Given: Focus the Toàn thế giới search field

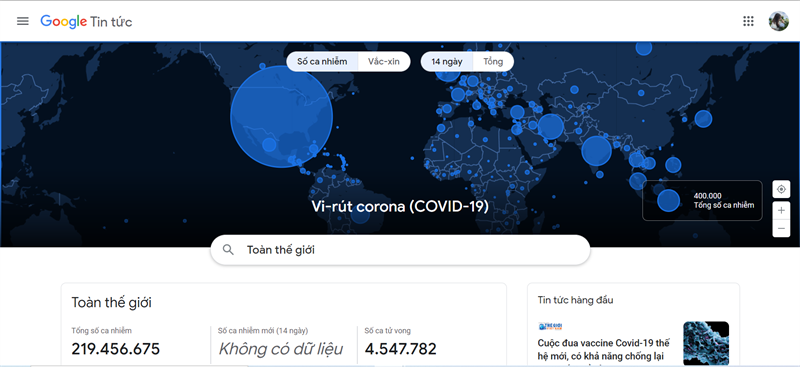Looking at the screenshot, I should click(x=400, y=250).
